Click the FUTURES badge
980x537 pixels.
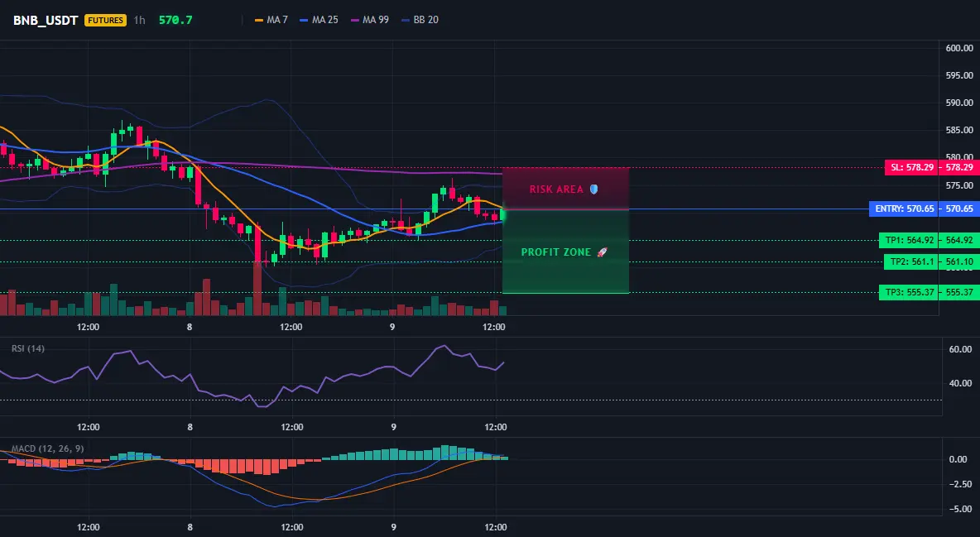[x=106, y=20]
